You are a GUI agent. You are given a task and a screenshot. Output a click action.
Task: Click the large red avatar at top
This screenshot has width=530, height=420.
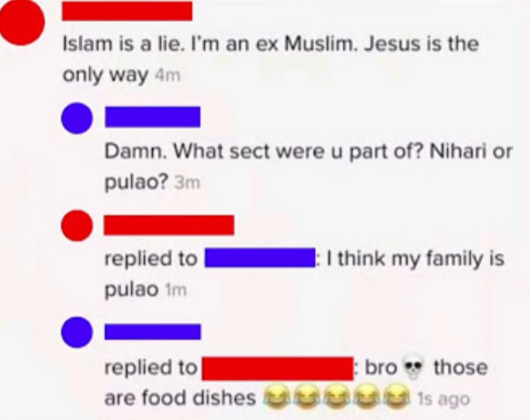pyautogui.click(x=22, y=23)
